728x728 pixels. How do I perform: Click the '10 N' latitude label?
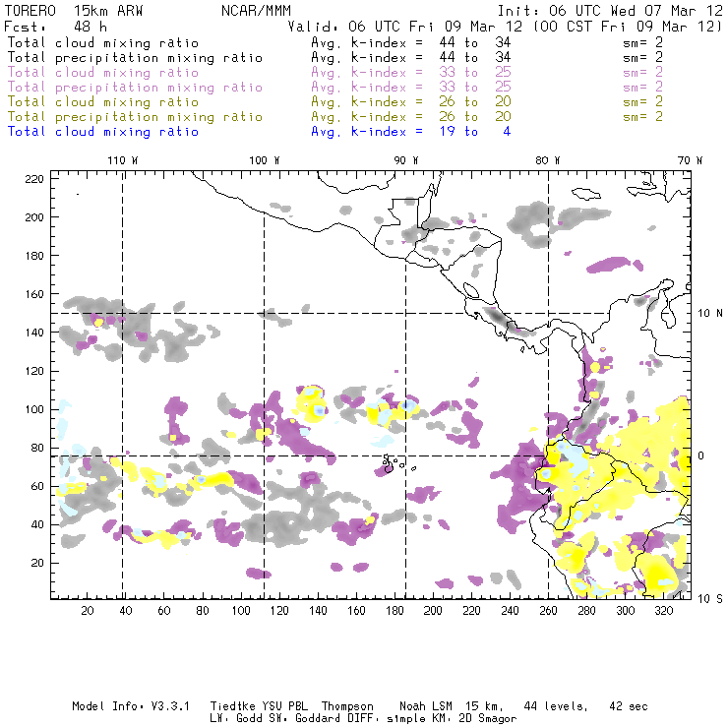click(710, 314)
